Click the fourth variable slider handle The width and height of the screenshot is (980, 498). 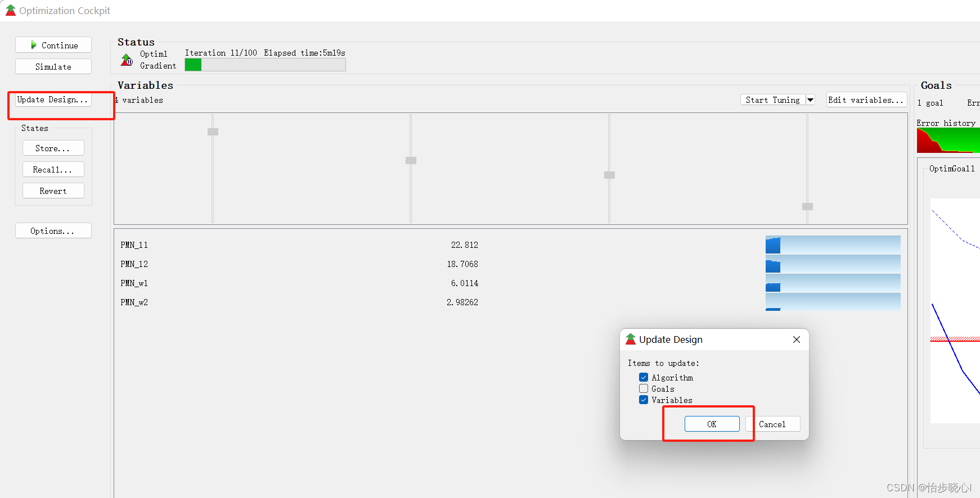[x=807, y=206]
